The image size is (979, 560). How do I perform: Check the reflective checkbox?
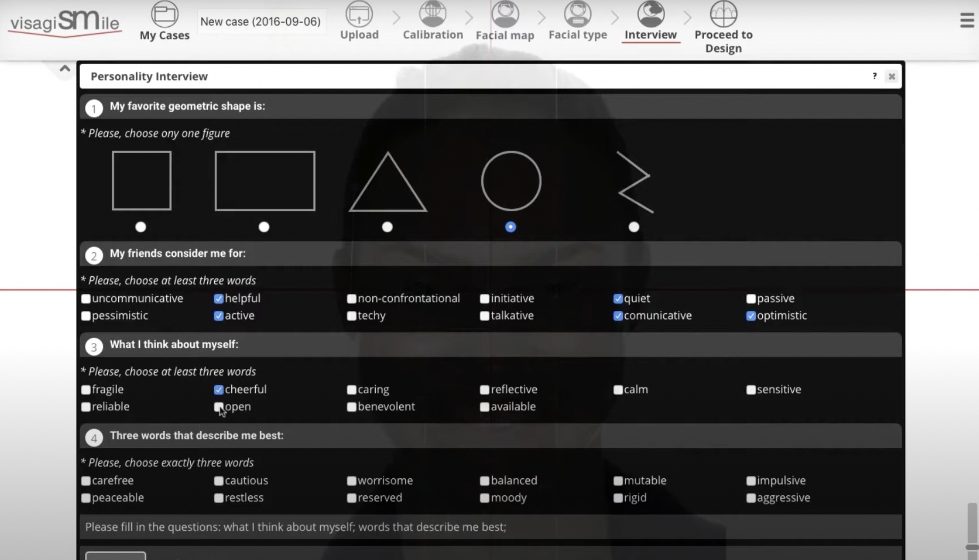[485, 390]
